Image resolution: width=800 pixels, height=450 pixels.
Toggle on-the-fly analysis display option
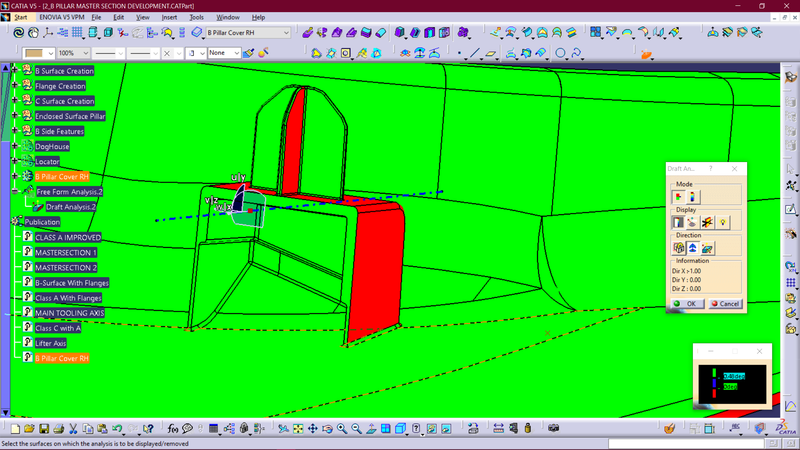tap(692, 222)
